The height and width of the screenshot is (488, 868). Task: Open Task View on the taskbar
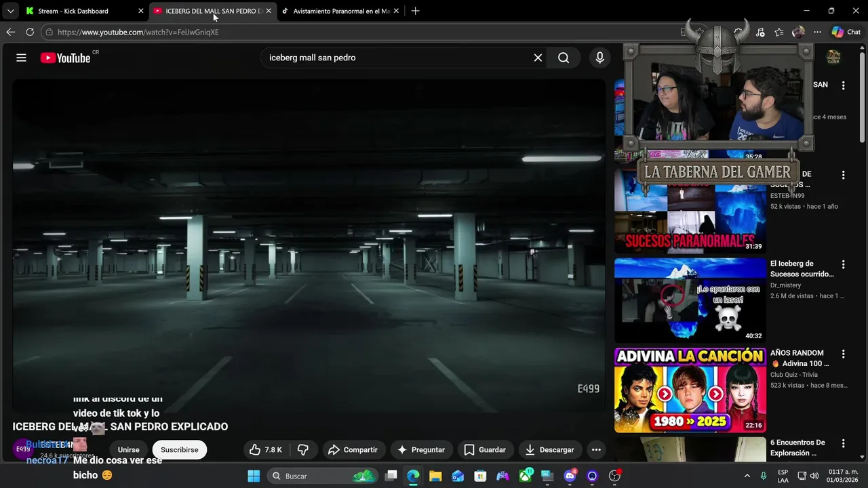(x=391, y=476)
